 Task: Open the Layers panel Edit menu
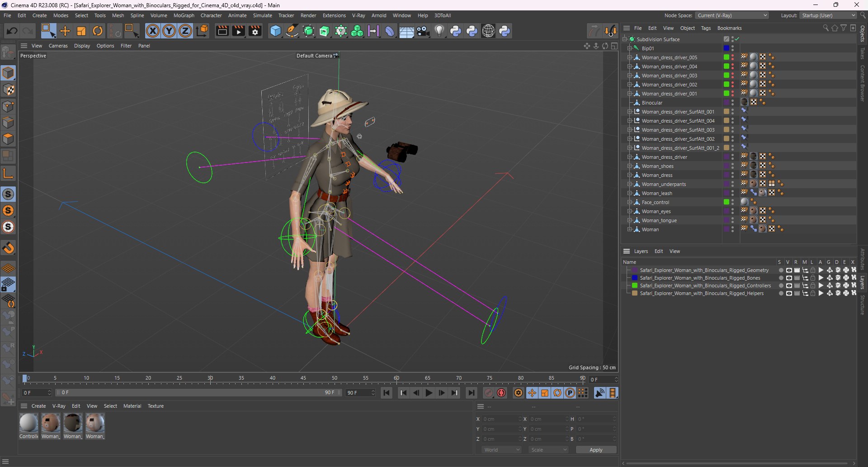[659, 251]
